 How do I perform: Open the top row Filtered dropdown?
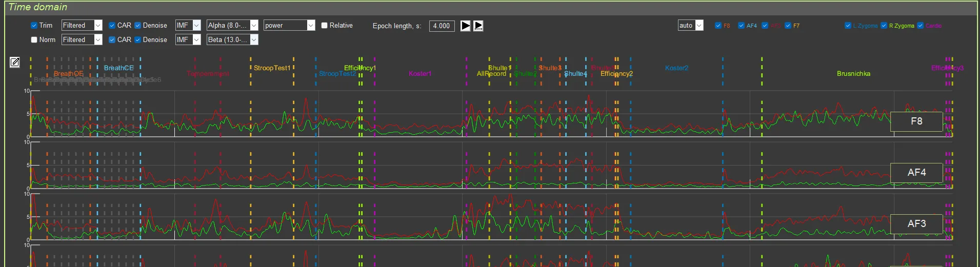pos(98,26)
